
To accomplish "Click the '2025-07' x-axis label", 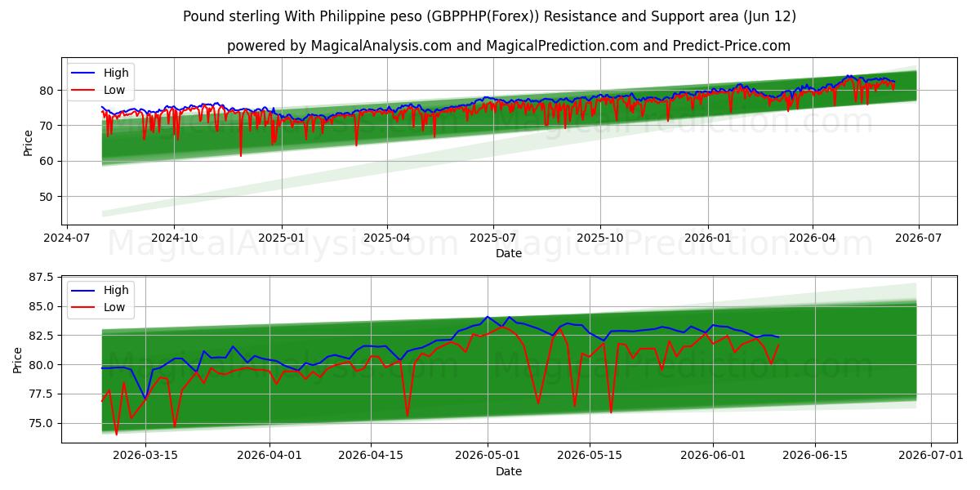I will pyautogui.click(x=493, y=238).
